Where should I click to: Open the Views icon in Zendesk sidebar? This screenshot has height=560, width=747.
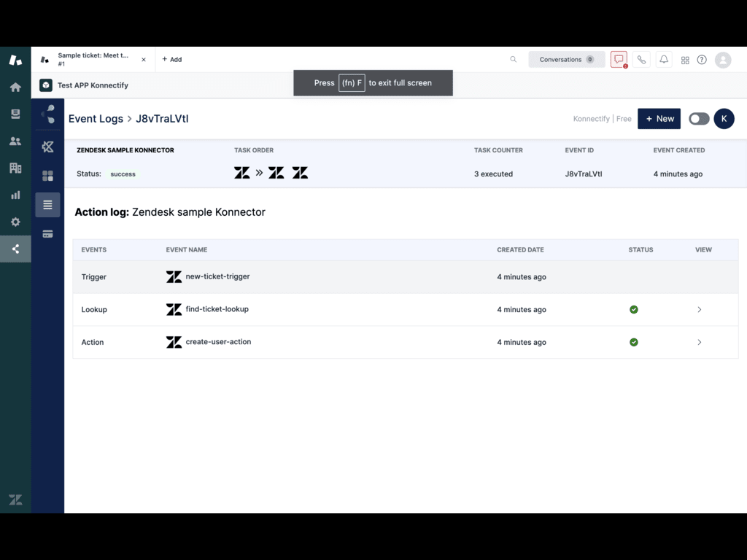(x=15, y=114)
